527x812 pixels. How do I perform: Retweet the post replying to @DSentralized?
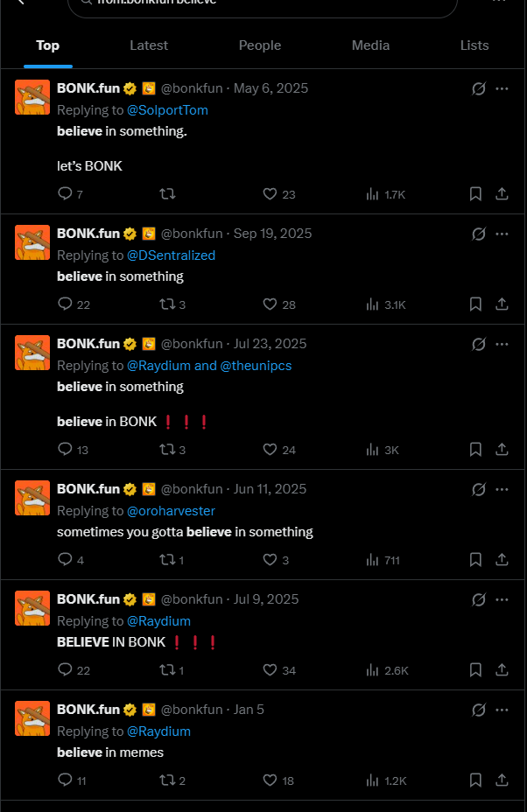point(166,304)
